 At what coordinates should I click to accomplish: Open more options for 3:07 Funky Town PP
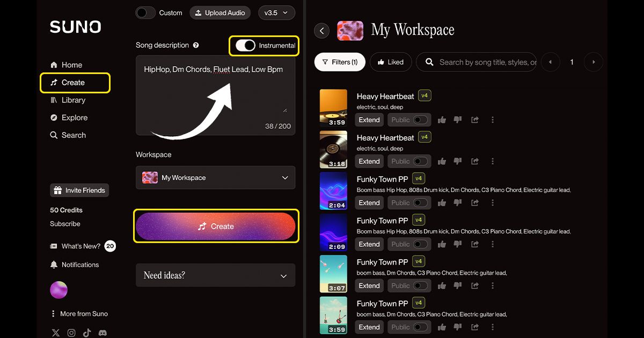[x=492, y=286]
